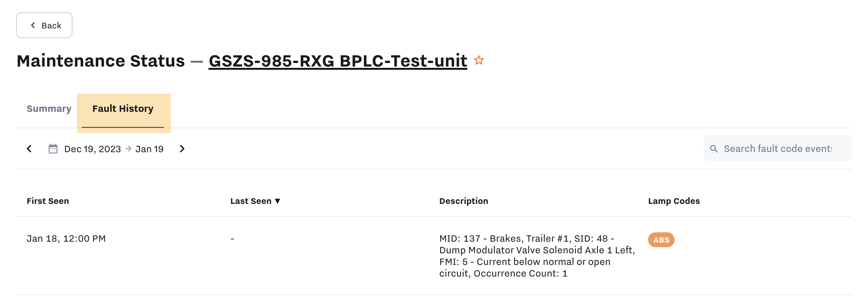Image resolution: width=868 pixels, height=305 pixels.
Task: Open the MID: 137 Brakes fault description
Action: 537,256
